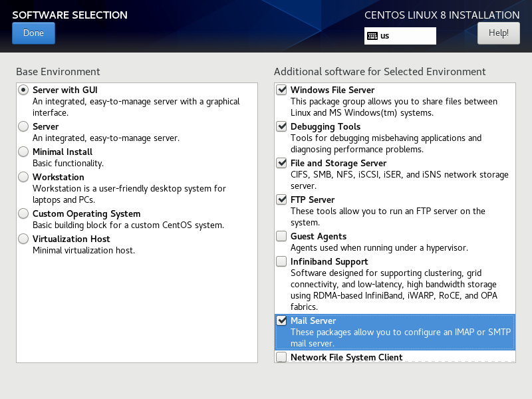Uncheck the File and Storage Server checkbox
Image resolution: width=532 pixels, height=399 pixels.
tap(281, 163)
